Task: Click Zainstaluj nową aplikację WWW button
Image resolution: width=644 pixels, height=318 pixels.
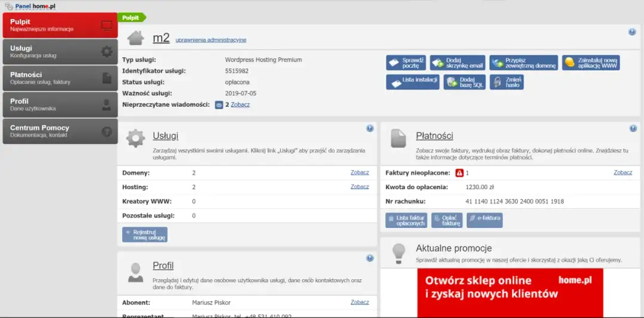Action: click(x=591, y=63)
